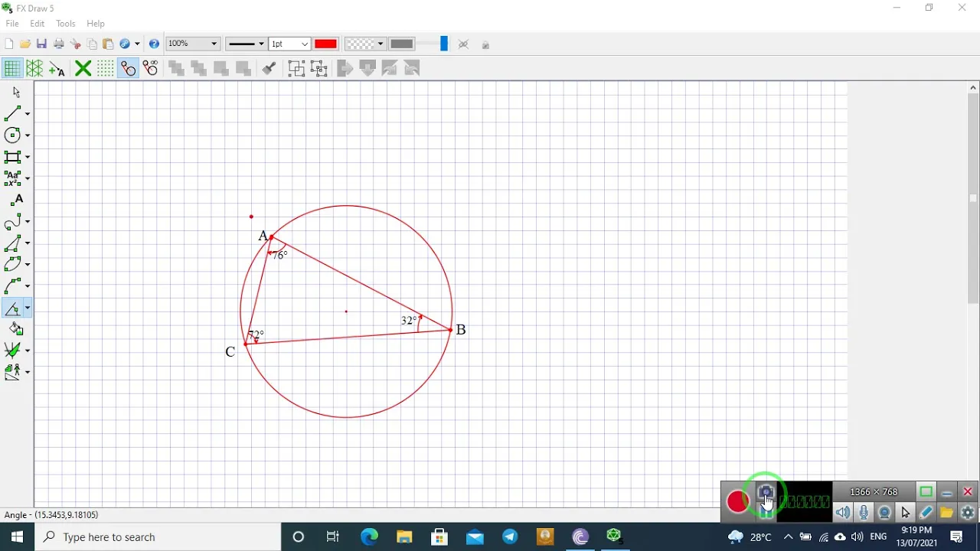Toggle the square grid display
This screenshot has height=551, width=980.
click(11, 69)
